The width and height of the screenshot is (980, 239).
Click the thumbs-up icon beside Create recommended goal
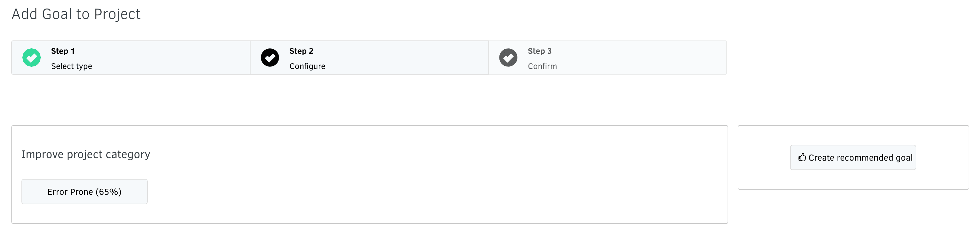(x=802, y=157)
